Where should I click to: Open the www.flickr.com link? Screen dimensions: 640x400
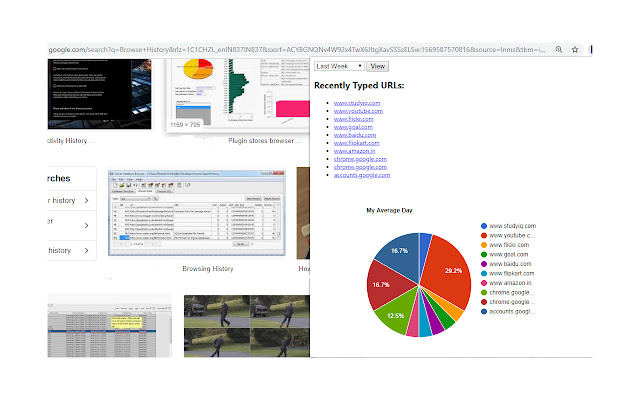pos(353,119)
